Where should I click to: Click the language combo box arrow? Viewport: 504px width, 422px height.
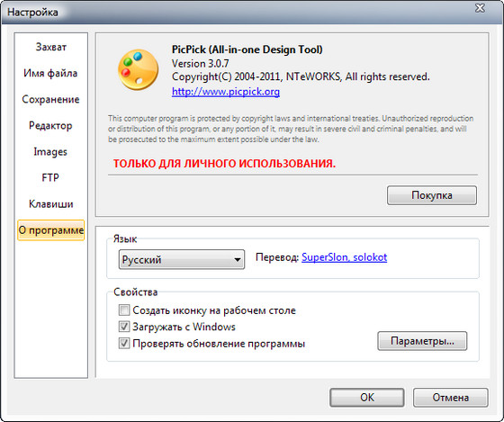tap(238, 259)
